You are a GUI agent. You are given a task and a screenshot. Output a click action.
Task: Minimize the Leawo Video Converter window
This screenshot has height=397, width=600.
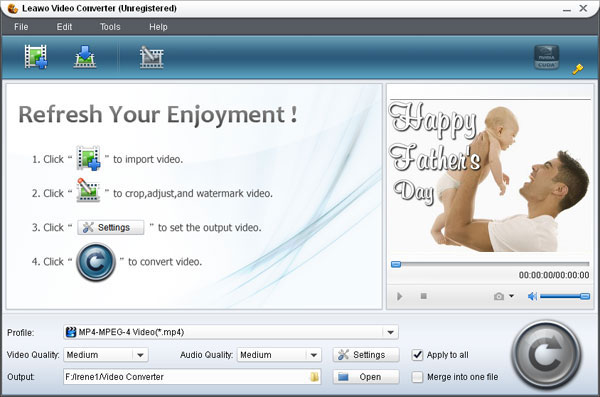coord(567,9)
